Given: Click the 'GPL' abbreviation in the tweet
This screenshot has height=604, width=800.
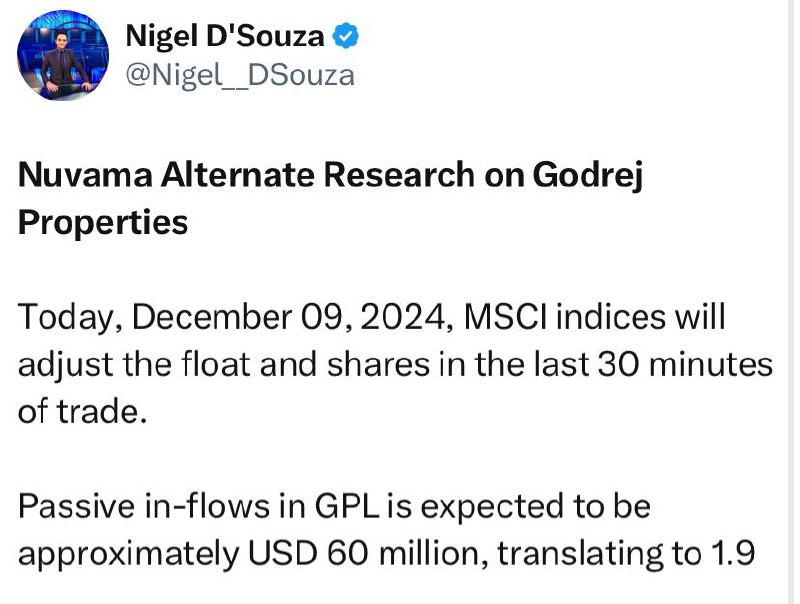Looking at the screenshot, I should (x=346, y=506).
